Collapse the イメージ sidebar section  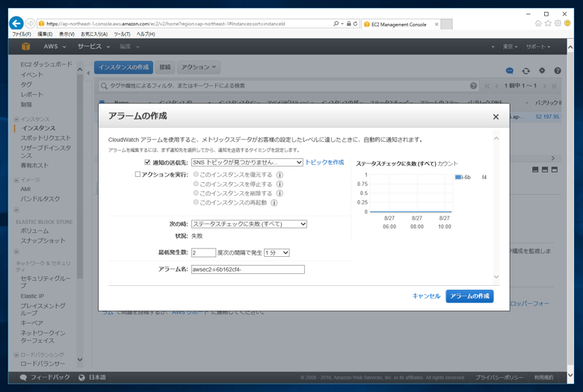(16, 180)
